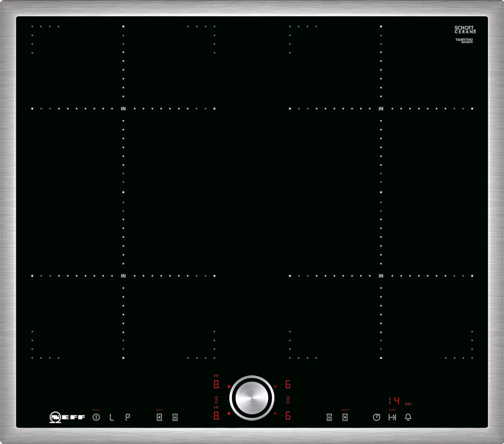Viewport: 504px width, 444px height.
Task: Select the upper-left zone red dot by the knob
Action: click(229, 387)
